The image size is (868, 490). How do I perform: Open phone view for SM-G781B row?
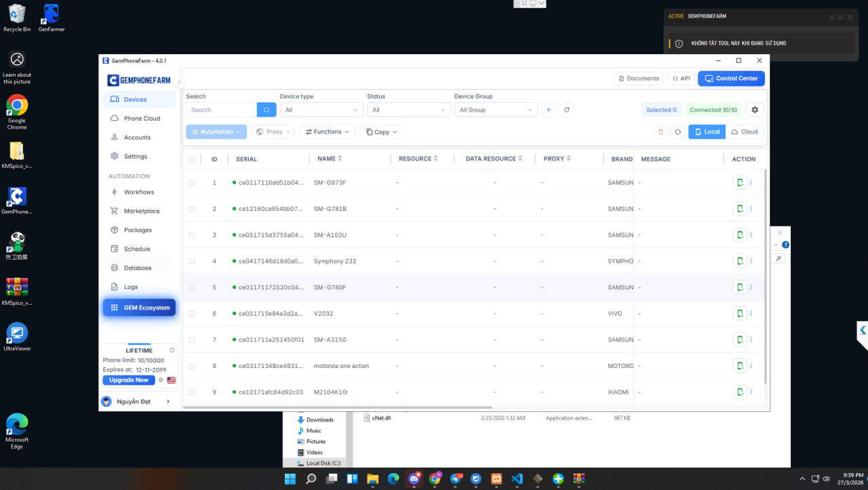point(739,209)
